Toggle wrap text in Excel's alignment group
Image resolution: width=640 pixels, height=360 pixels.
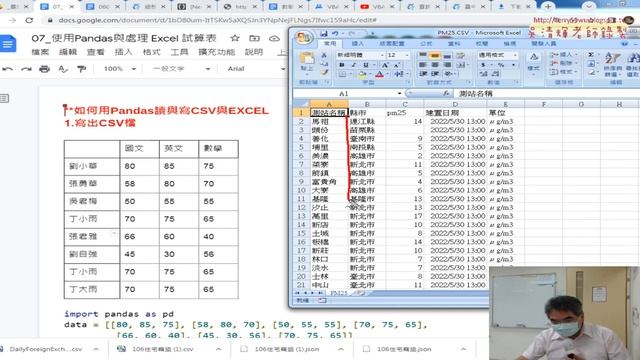[x=460, y=55]
